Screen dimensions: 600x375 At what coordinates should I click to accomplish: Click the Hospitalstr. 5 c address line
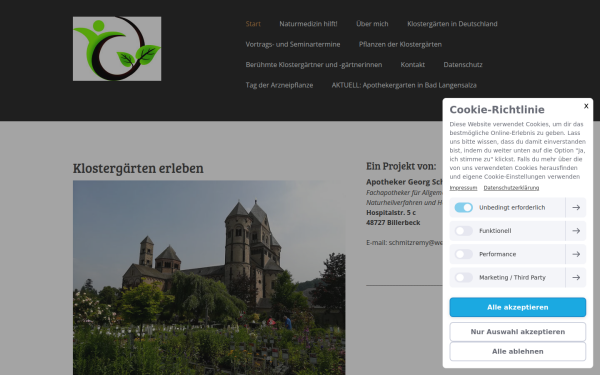point(391,213)
